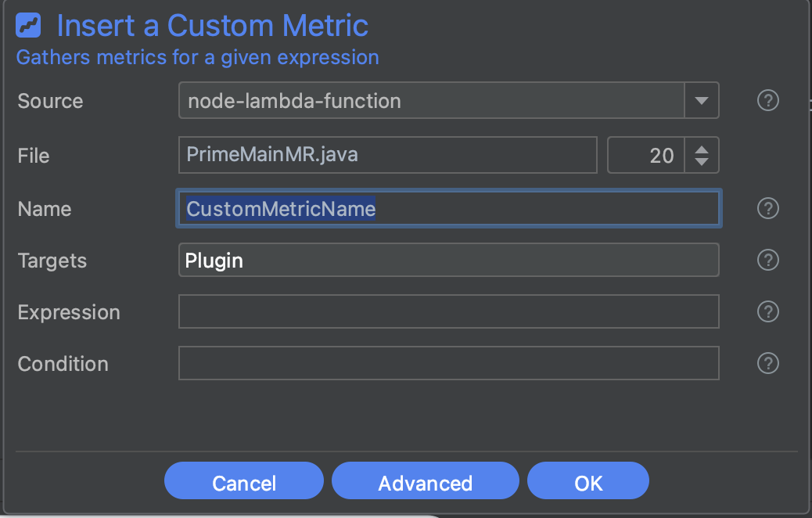Click the Custom Metric icon in the title
This screenshot has width=812, height=518.
coord(28,27)
